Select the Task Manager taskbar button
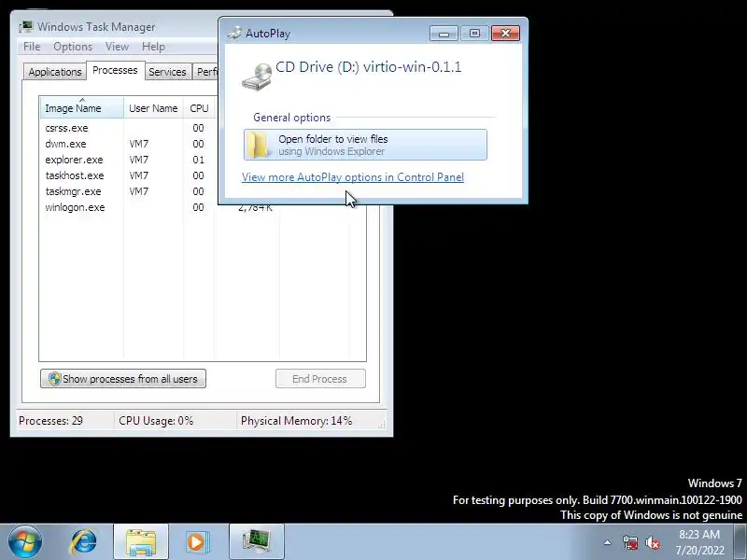Image resolution: width=747 pixels, height=560 pixels. click(256, 542)
